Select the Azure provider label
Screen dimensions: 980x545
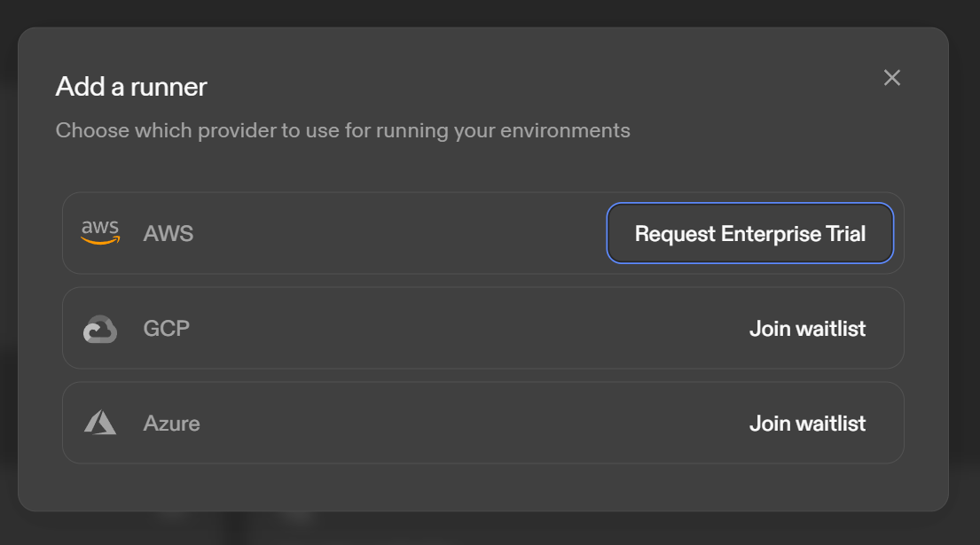(171, 424)
